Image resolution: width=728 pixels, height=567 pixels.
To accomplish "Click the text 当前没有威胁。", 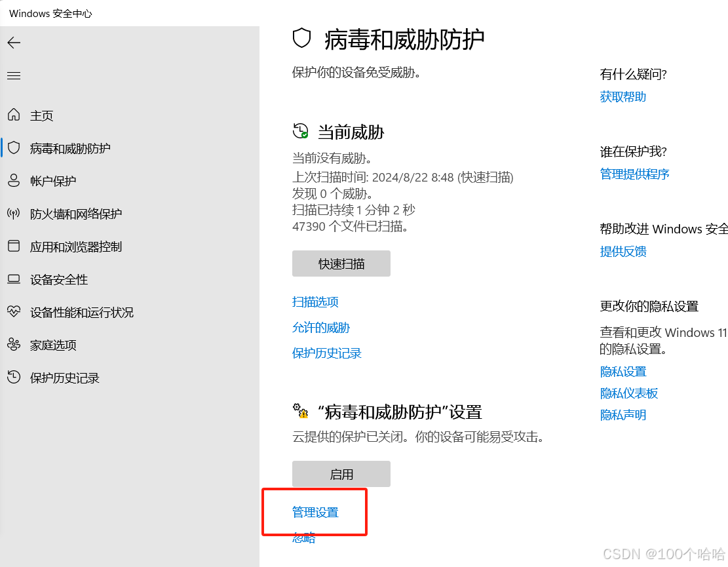I will coord(332,159).
